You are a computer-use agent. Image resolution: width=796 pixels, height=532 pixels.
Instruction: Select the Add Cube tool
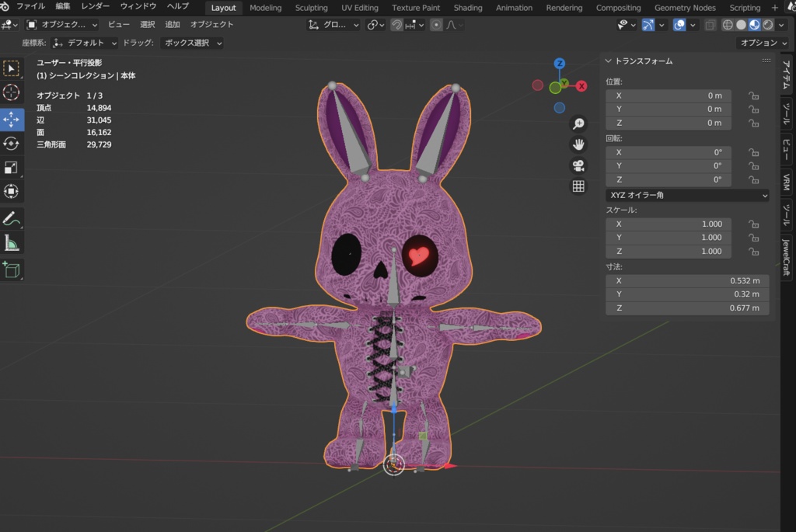12,269
